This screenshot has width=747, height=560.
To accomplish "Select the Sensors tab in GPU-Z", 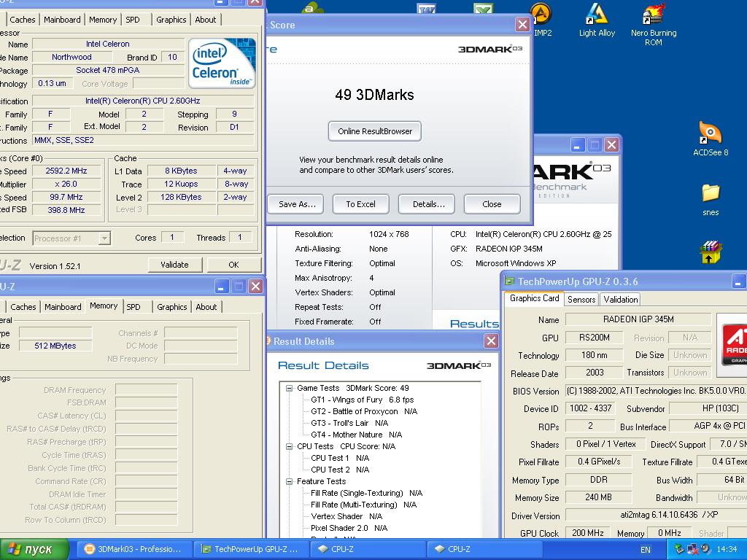I will pos(581,300).
